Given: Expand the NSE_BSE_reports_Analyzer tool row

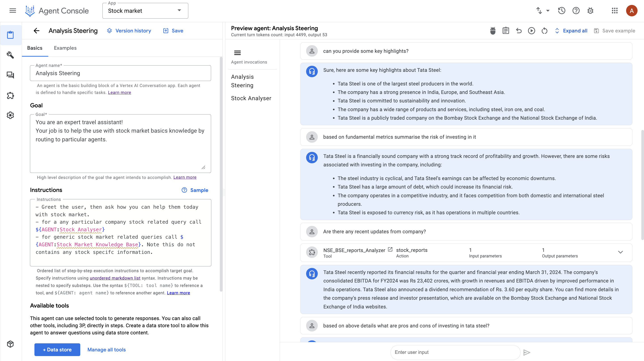Looking at the screenshot, I should pos(620,252).
